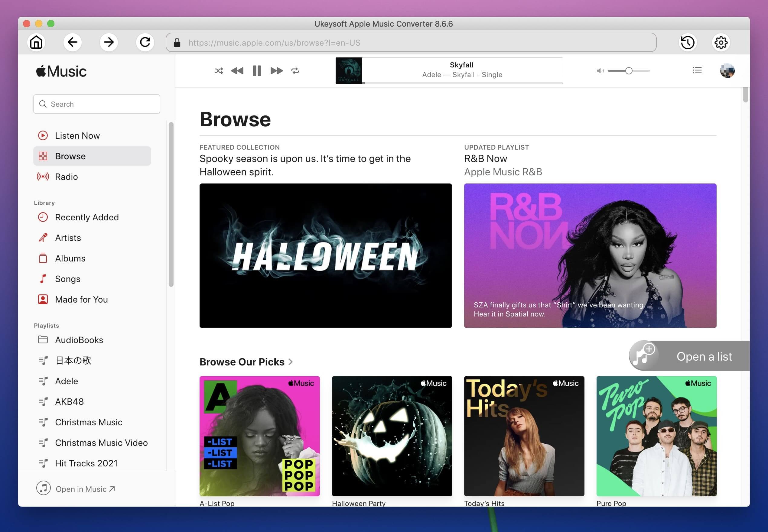This screenshot has width=768, height=532.
Task: Click the skip back icon
Action: coord(236,71)
